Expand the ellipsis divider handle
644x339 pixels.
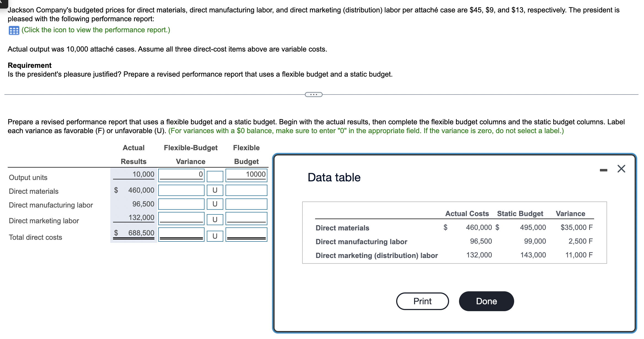pyautogui.click(x=313, y=95)
